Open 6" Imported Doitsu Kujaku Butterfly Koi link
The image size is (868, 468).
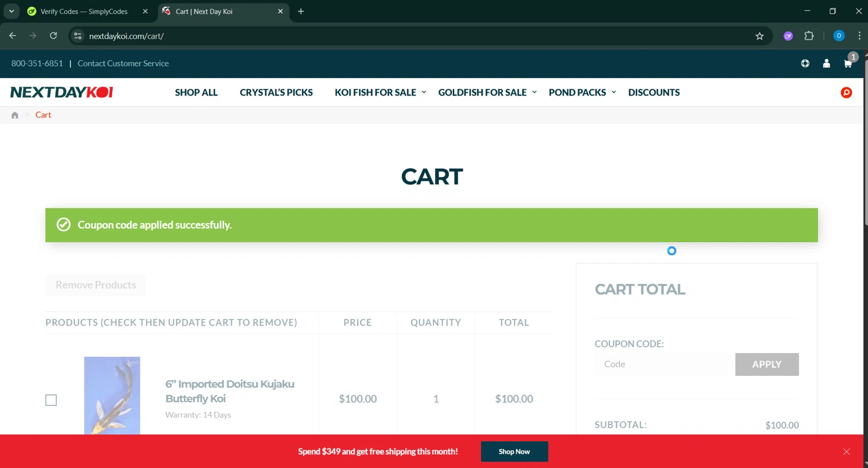click(230, 391)
